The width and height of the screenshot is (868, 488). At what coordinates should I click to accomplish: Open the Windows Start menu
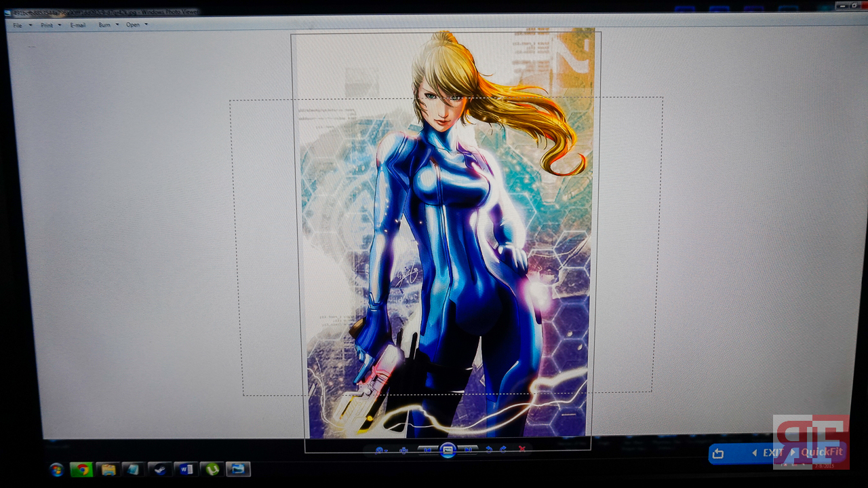point(56,469)
